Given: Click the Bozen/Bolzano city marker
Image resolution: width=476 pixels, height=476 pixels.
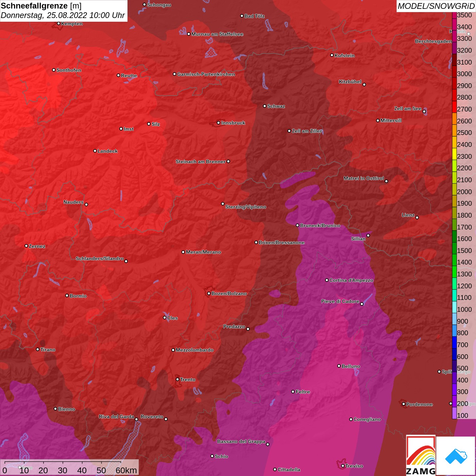Looking at the screenshot, I should point(209,293).
